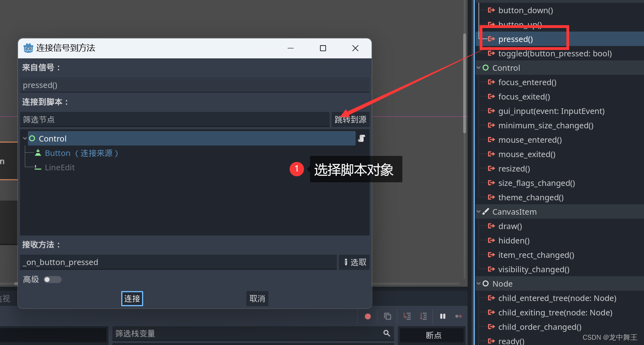Screen dimensions: 644x345
Task: Click the vertical scrollbar beside the signals panel
Action: click(x=464, y=84)
